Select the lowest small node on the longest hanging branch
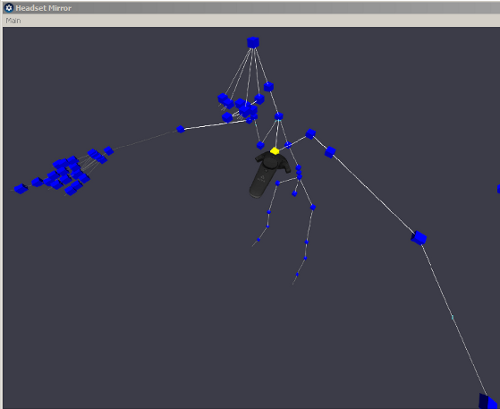 297,274
